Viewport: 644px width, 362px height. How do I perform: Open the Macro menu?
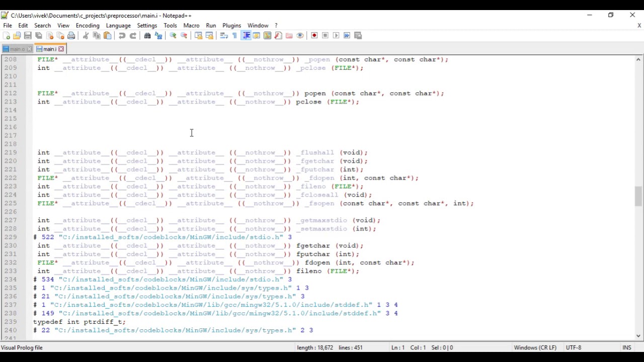click(191, 26)
